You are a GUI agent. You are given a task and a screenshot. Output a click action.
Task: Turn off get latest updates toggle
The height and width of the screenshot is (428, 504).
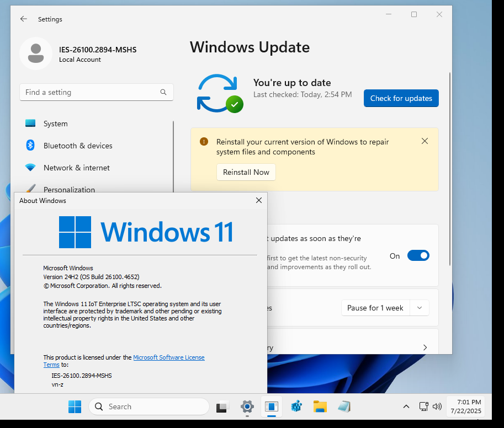point(418,255)
